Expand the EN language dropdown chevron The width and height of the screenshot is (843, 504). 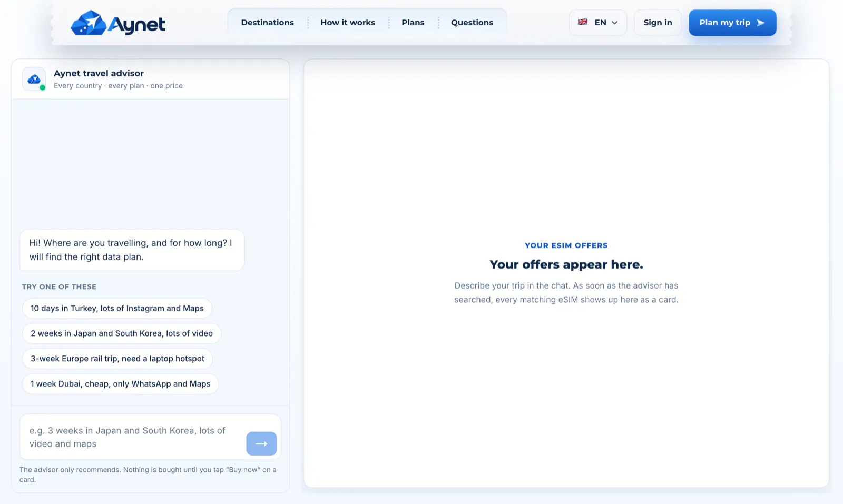click(x=614, y=23)
